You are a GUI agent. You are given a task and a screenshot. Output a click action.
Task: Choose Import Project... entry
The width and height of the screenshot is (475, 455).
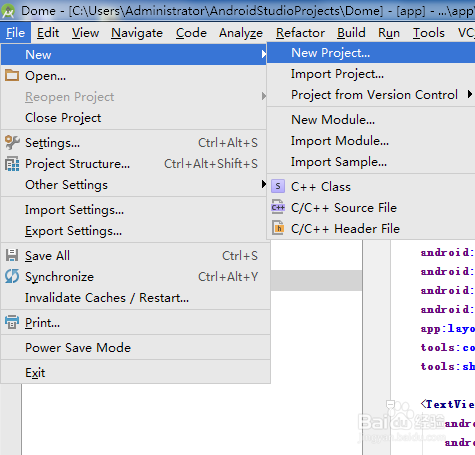coord(371,74)
